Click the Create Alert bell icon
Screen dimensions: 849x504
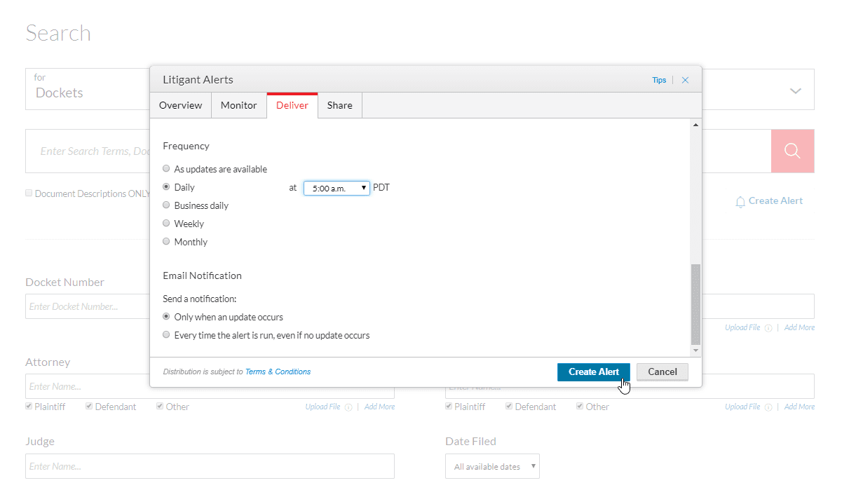[x=740, y=202]
